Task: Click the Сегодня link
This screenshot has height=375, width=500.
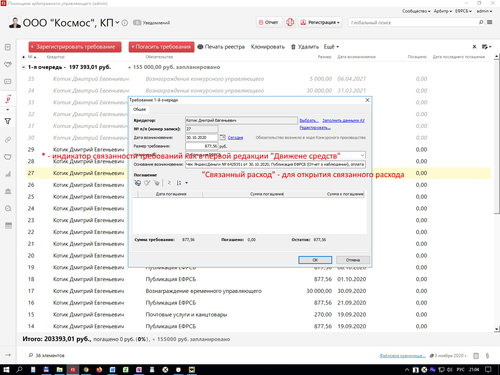Action: coord(235,137)
